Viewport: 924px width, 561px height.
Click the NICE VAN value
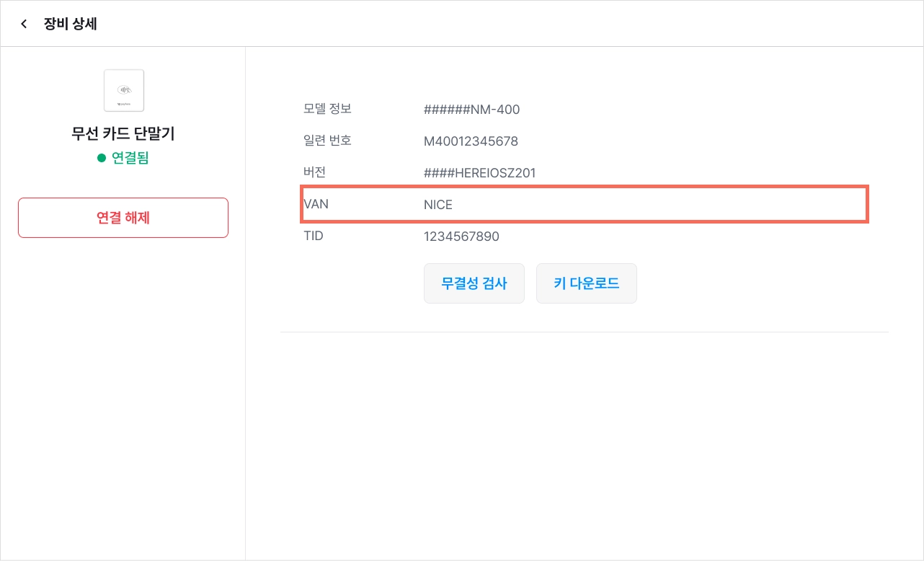[x=438, y=205]
